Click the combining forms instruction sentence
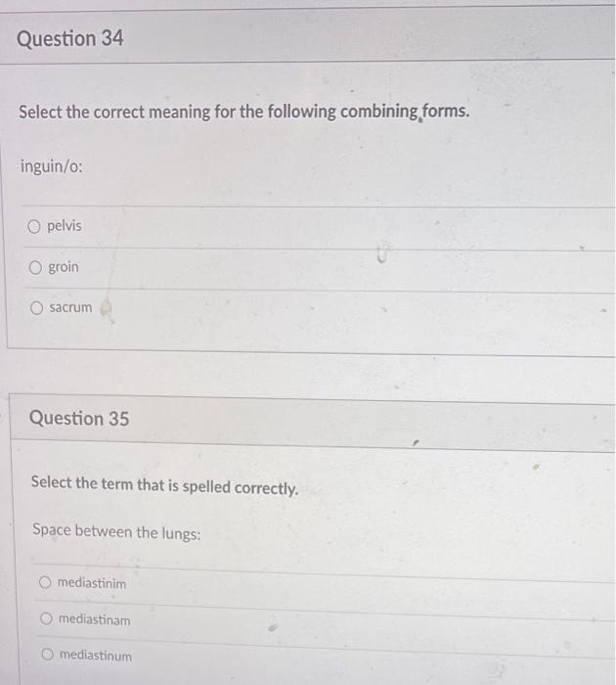Viewport: 616px width, 685px height. (x=244, y=112)
